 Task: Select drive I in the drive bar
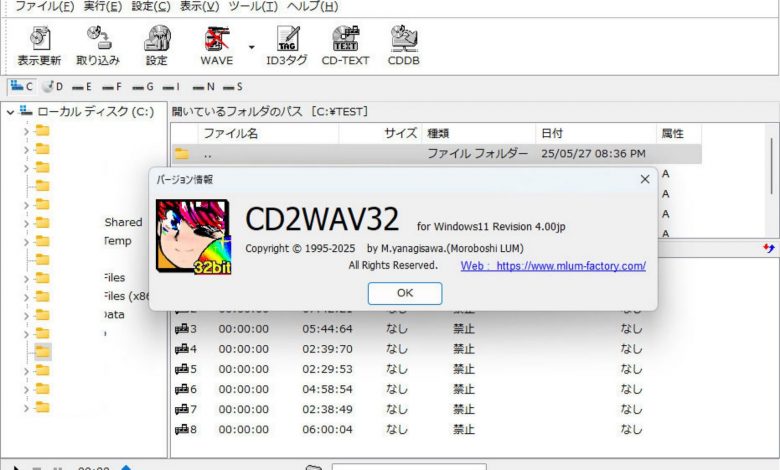[x=172, y=87]
